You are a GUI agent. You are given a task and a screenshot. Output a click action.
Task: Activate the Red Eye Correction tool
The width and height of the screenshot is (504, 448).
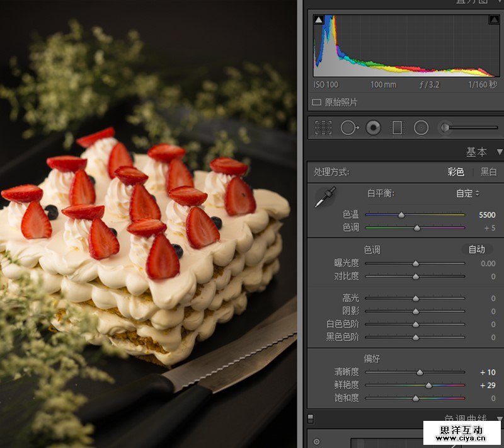pyautogui.click(x=374, y=128)
